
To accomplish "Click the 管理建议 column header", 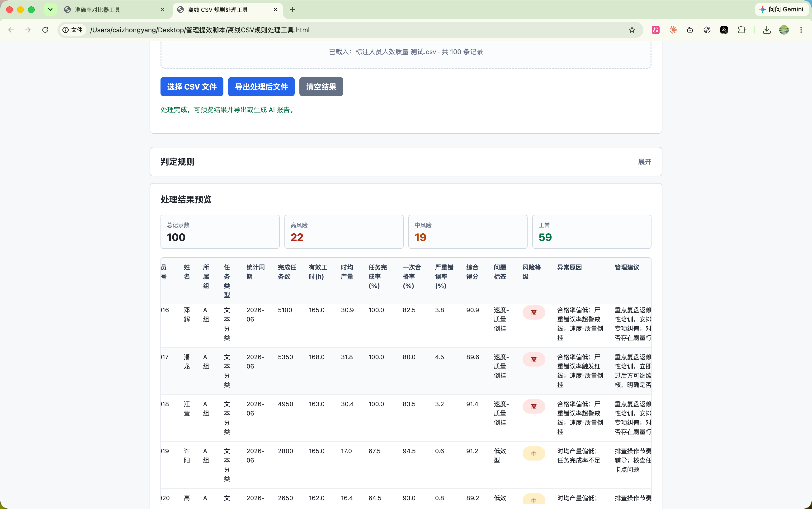I will point(627,267).
